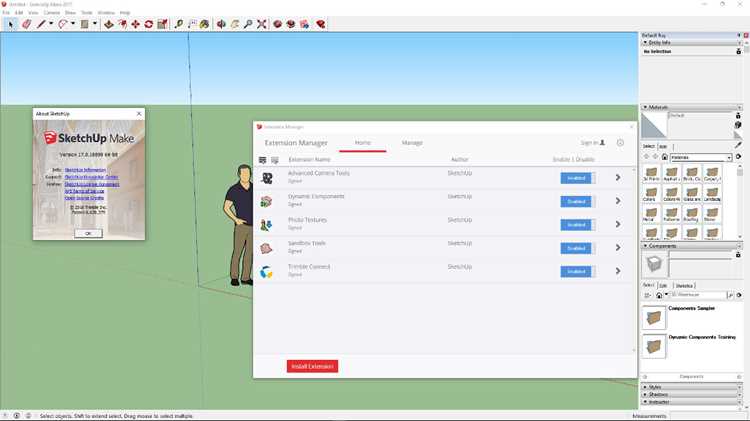This screenshot has width=750, height=421.
Task: Expand the Styles panel
Action: click(x=645, y=387)
